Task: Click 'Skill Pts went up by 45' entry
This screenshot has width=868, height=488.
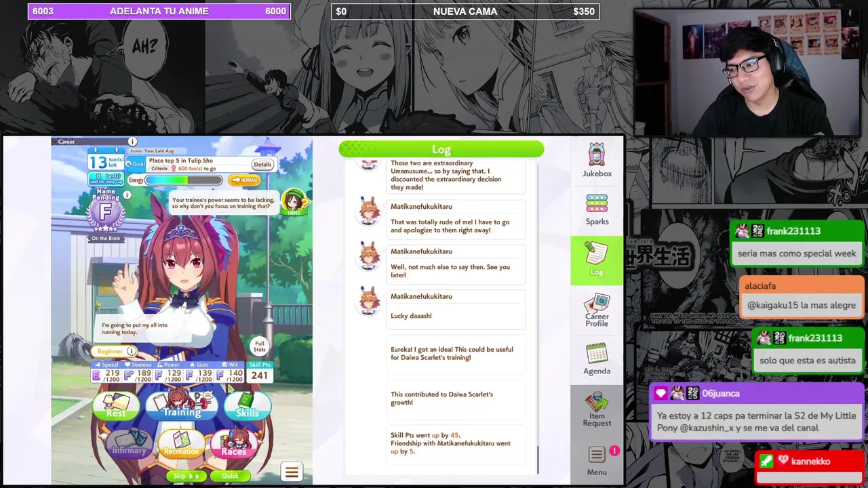Action: pos(456,443)
